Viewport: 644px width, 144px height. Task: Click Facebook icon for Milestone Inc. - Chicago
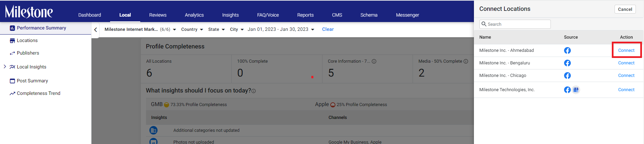pos(567,76)
